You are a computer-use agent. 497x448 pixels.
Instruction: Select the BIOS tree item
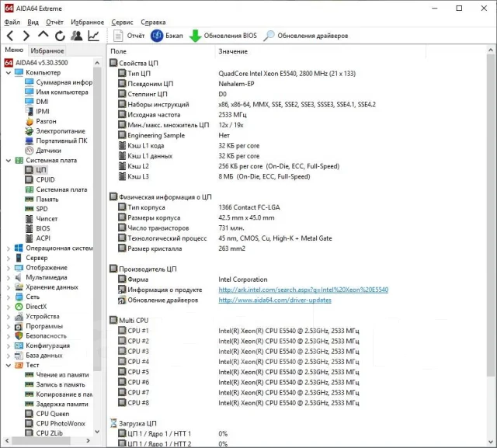tap(37, 228)
